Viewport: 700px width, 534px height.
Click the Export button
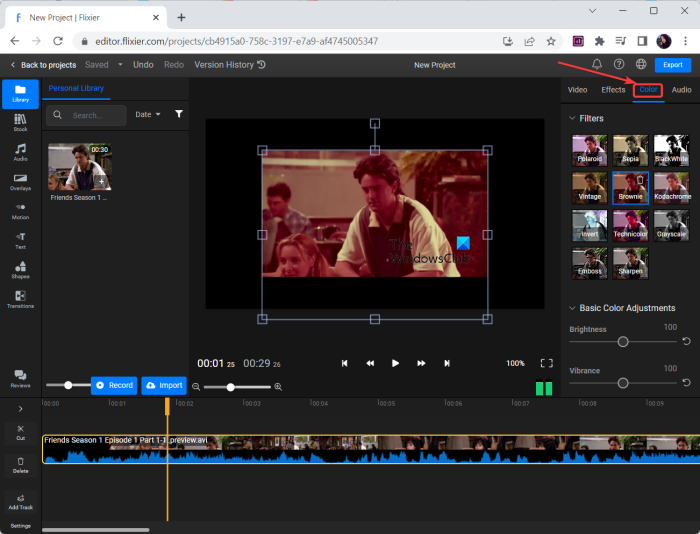click(x=672, y=64)
